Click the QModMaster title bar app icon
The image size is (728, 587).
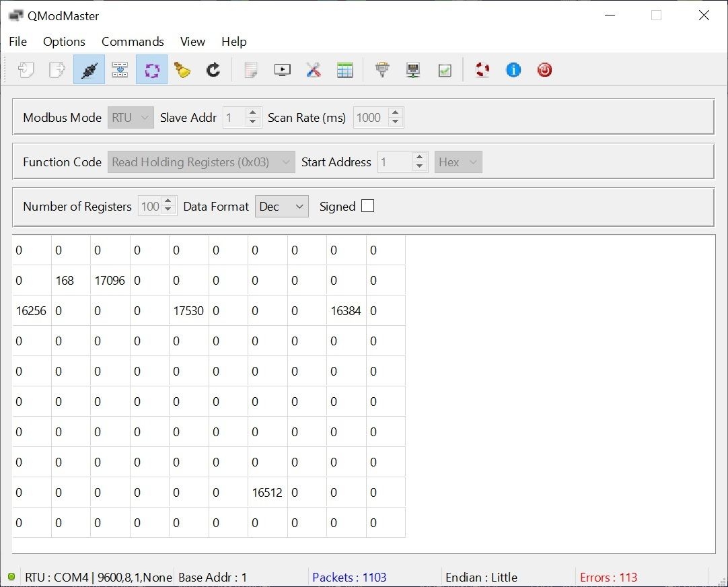15,15
